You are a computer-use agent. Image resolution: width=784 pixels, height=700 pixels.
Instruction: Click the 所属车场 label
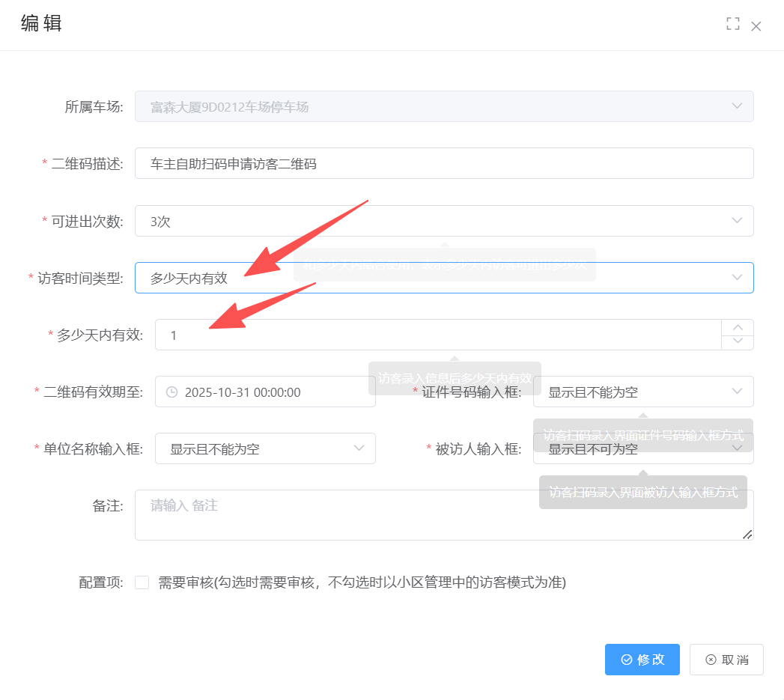[x=94, y=107]
